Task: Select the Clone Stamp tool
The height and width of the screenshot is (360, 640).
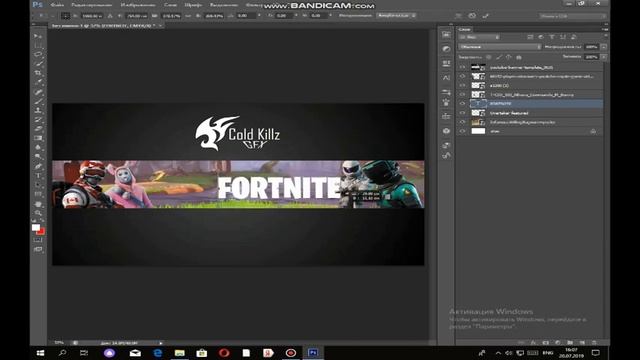Action: (38, 110)
